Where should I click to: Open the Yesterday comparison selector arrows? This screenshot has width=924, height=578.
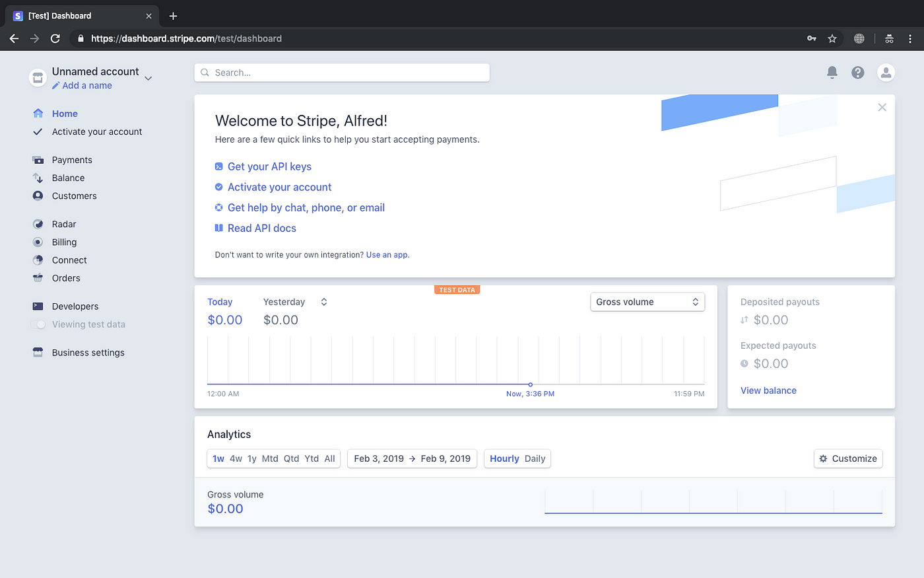[x=324, y=302]
